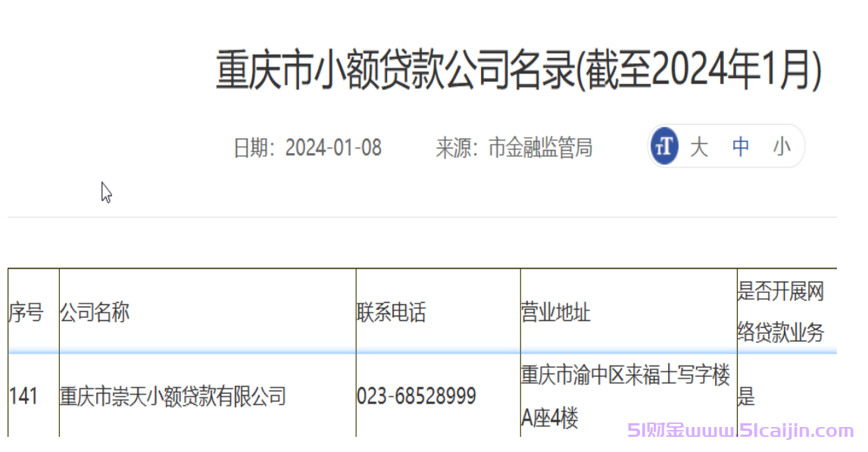Click the 营业地址 column header
868x452 pixels.
[554, 312]
